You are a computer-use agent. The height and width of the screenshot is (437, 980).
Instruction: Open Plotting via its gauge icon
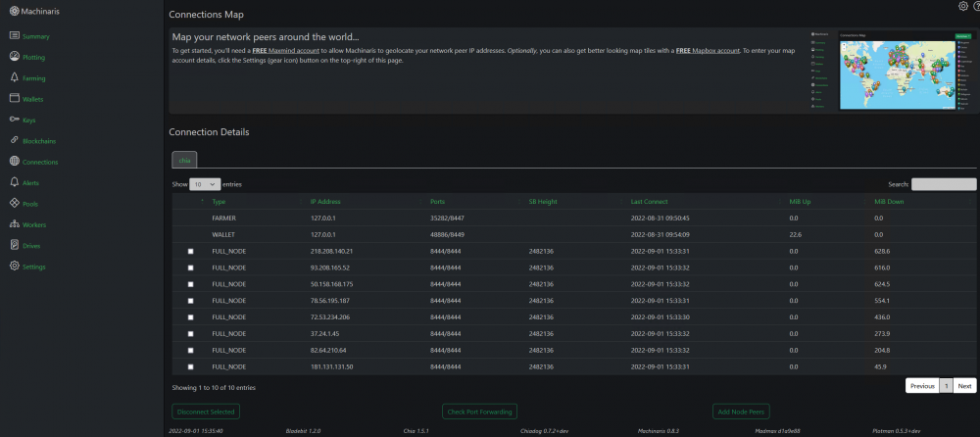click(15, 57)
